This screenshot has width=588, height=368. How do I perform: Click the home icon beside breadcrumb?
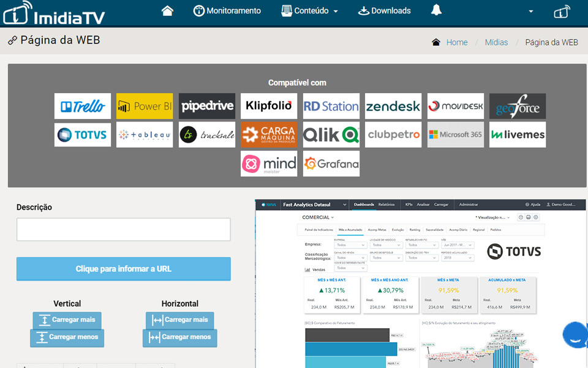tap(435, 42)
